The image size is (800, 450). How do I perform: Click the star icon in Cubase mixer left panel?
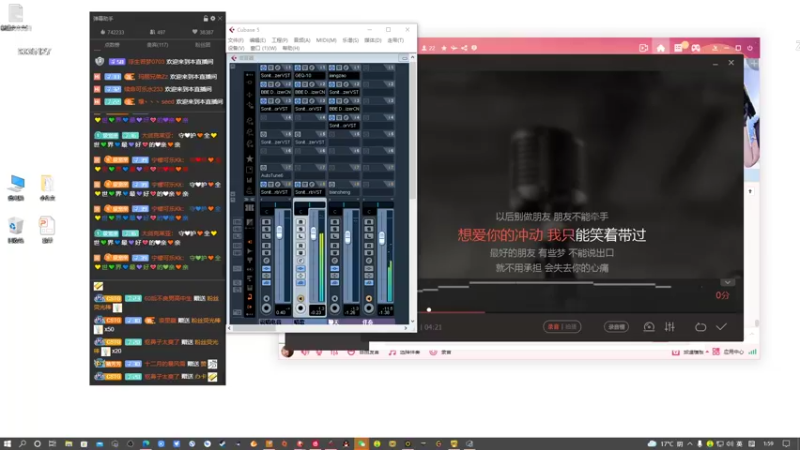pyautogui.click(x=249, y=159)
